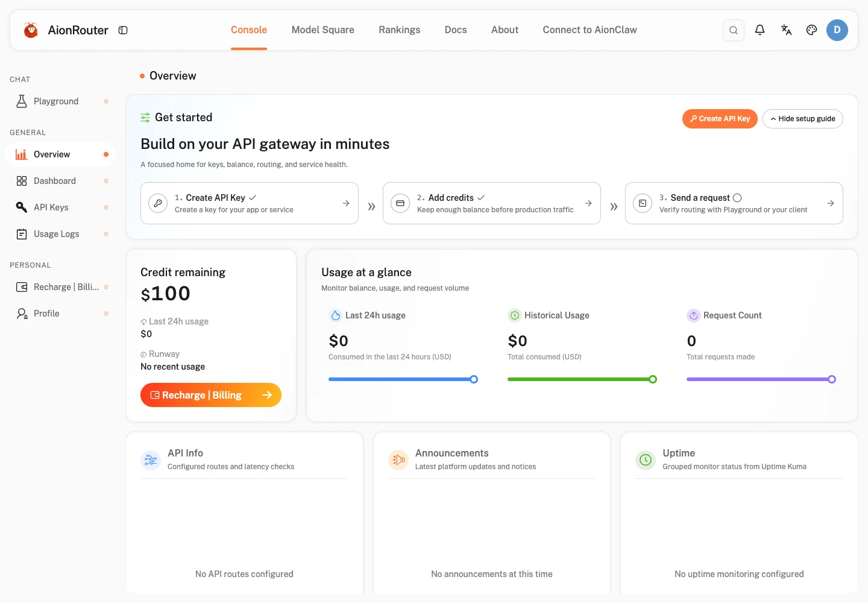Click the "No recent usage" runway text
868x603 pixels.
[172, 367]
